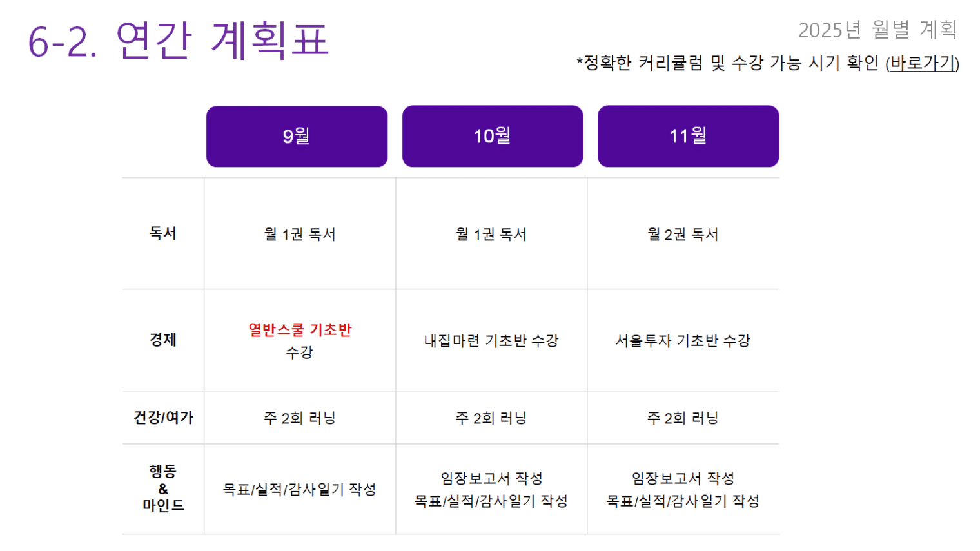The image size is (980, 551).
Task: Click the 월 2권 독서 cell
Action: pyautogui.click(x=683, y=235)
